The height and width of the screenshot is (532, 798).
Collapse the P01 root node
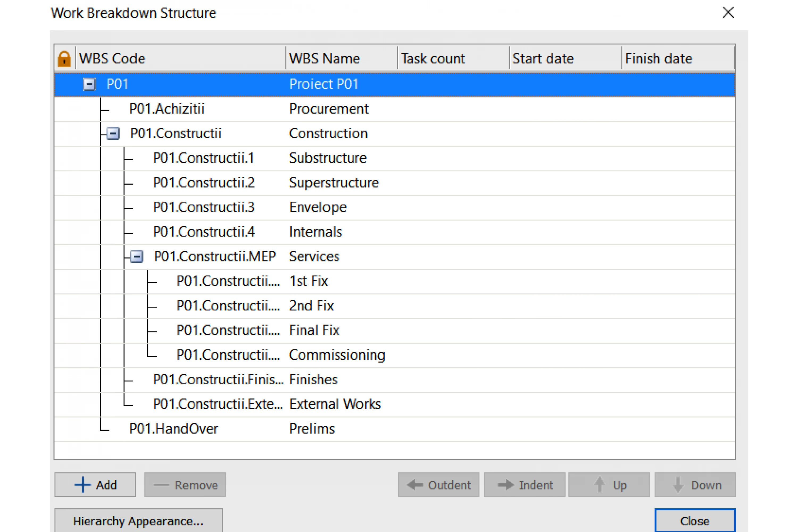(89, 84)
